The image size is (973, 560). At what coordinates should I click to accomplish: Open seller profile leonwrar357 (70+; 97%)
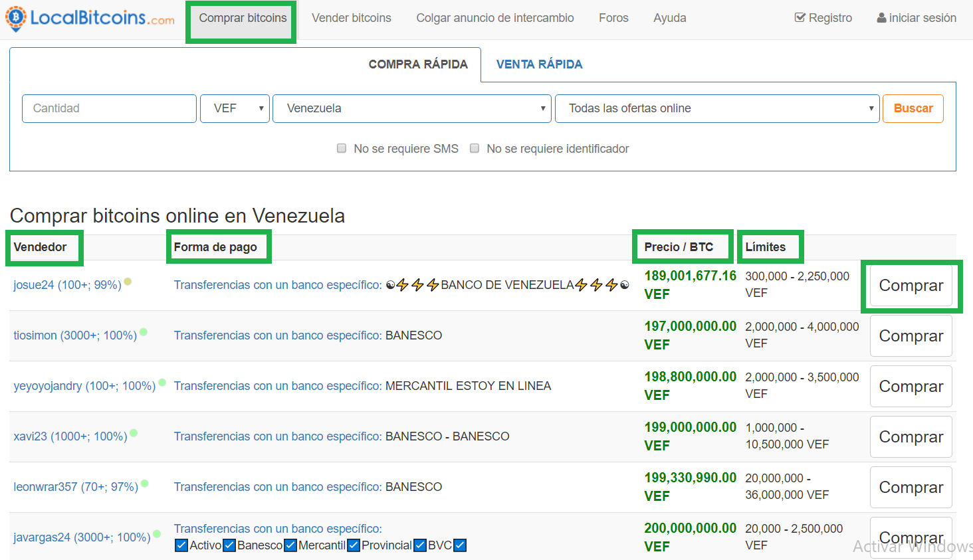pyautogui.click(x=76, y=487)
